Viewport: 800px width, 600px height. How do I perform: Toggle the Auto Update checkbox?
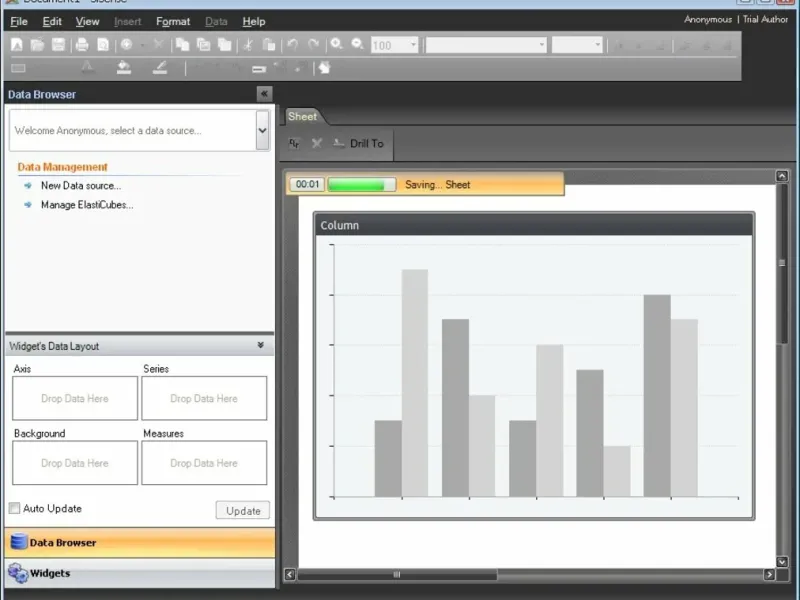[x=14, y=508]
